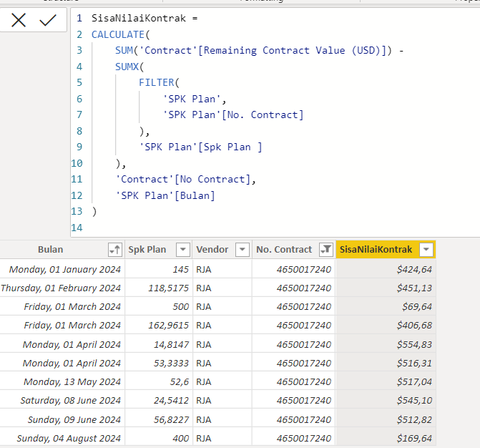Click the CALCULATE( keyword in the formula

click(x=121, y=34)
